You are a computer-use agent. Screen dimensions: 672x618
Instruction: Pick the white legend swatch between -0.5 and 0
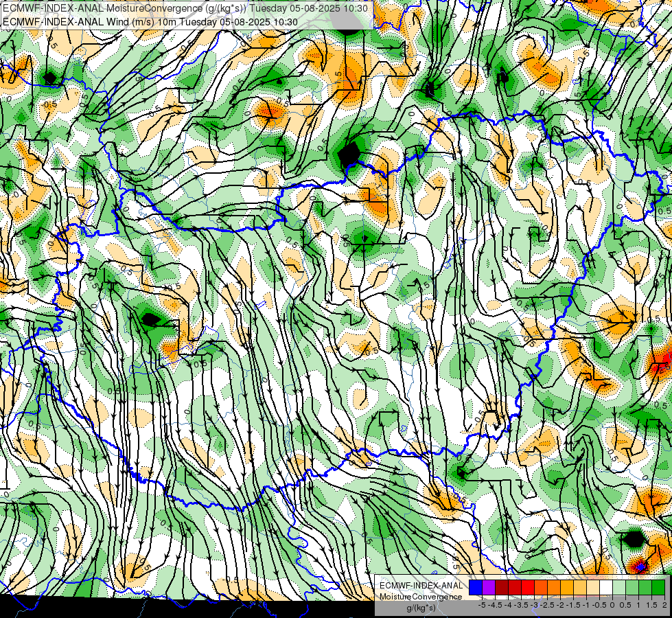coord(606,587)
